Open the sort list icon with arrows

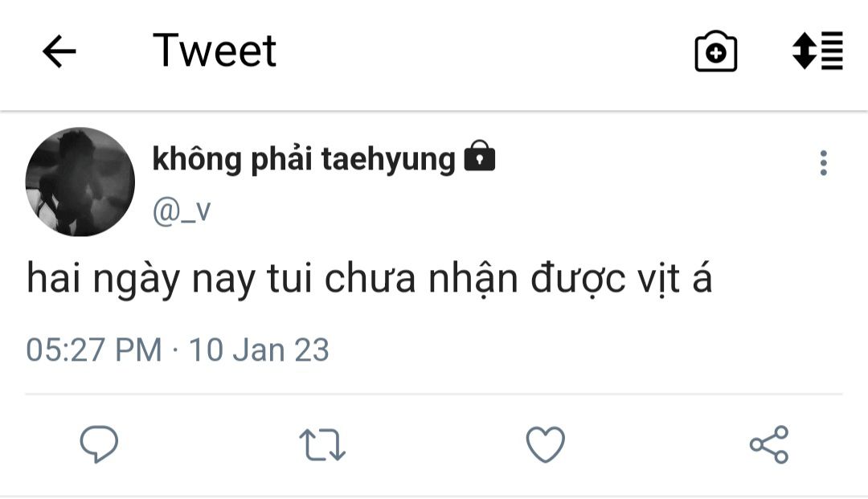[x=817, y=51]
